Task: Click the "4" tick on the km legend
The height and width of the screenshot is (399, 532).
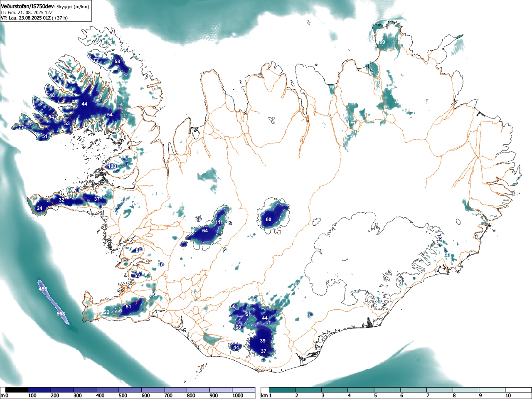Action: tap(349, 395)
